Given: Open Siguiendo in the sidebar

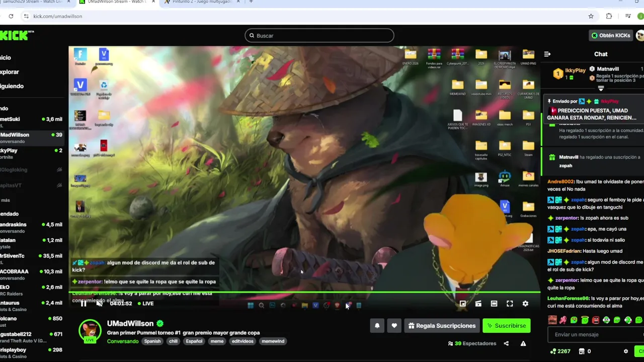Looking at the screenshot, I should [12, 86].
